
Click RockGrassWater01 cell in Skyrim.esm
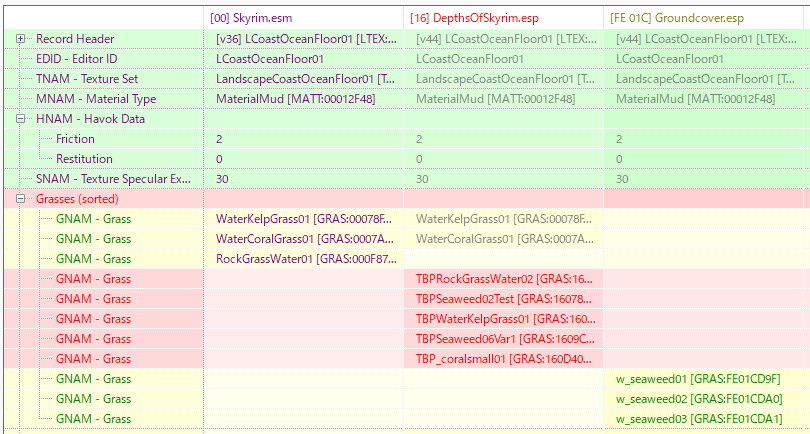coord(304,259)
